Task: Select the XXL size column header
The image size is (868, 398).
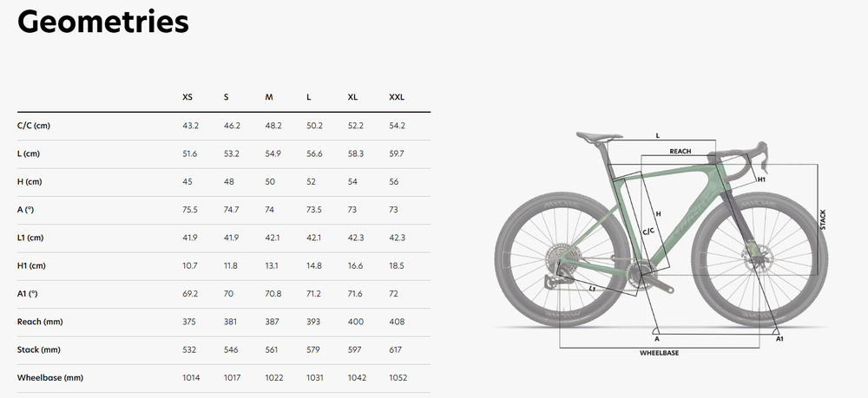Action: [x=397, y=97]
